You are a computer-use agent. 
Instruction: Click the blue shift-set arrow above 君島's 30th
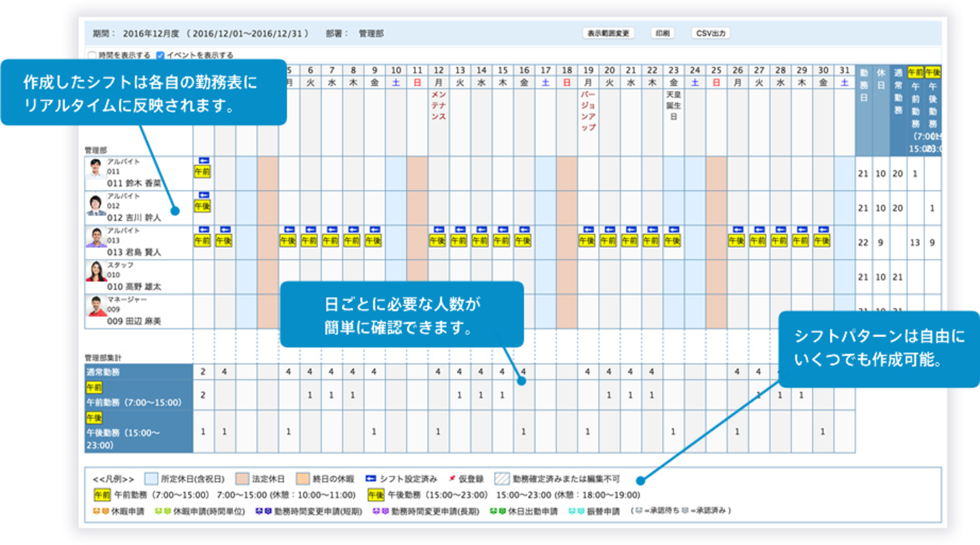point(823,230)
